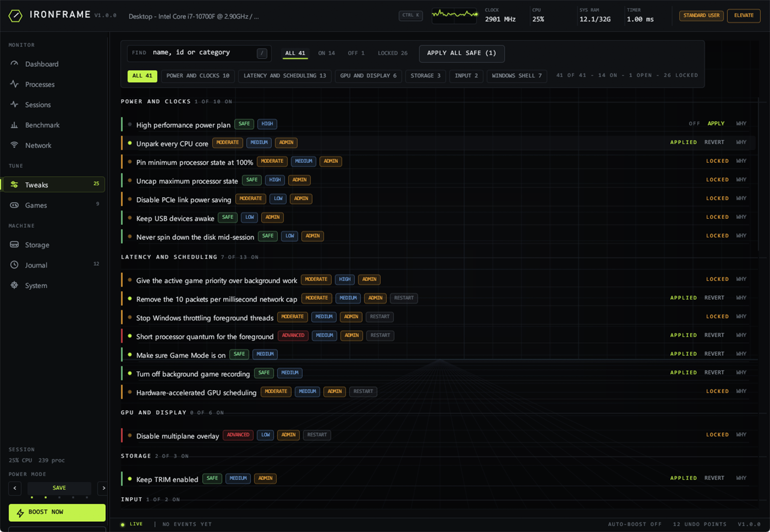This screenshot has width=770, height=532.
Task: Apply the High performance power plan tweak
Action: pos(716,123)
